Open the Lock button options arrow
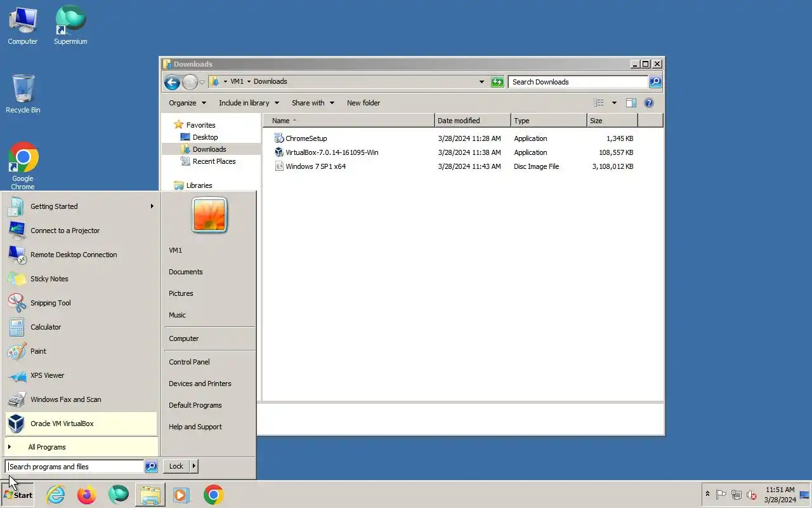 tap(193, 466)
